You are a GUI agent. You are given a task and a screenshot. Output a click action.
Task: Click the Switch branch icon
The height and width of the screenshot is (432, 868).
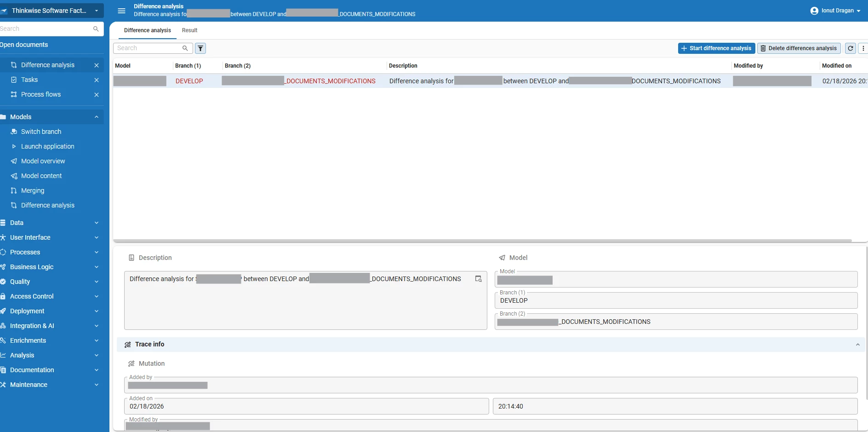[14, 132]
